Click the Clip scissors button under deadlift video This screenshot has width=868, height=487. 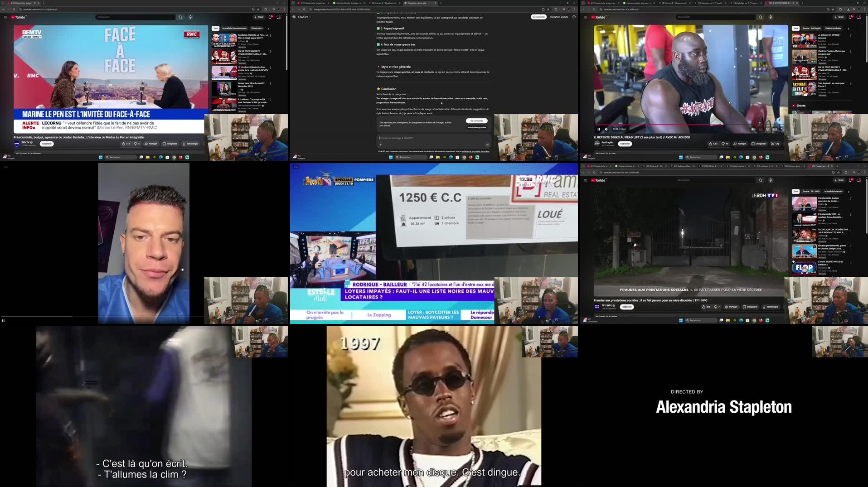pyautogui.click(x=775, y=144)
